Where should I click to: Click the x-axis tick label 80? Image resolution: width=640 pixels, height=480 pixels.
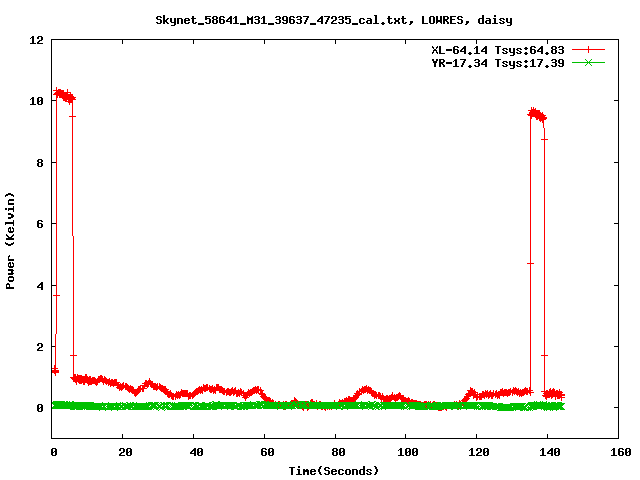pyautogui.click(x=338, y=452)
